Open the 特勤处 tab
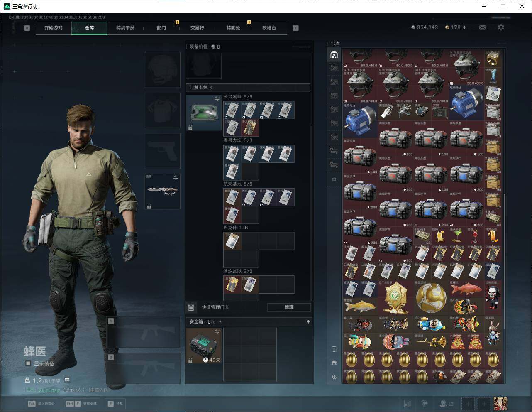Screen dimensions: 532x412 point(233,28)
